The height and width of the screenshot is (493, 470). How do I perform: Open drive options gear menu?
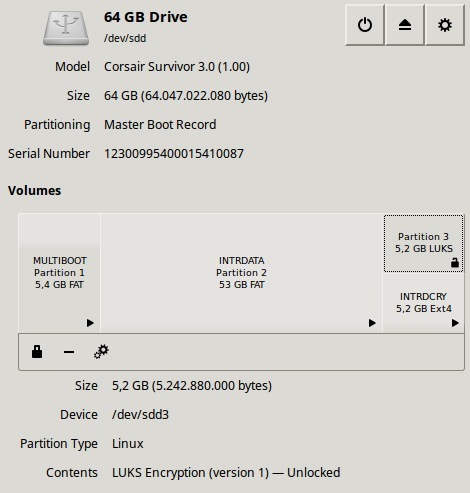pyautogui.click(x=445, y=25)
